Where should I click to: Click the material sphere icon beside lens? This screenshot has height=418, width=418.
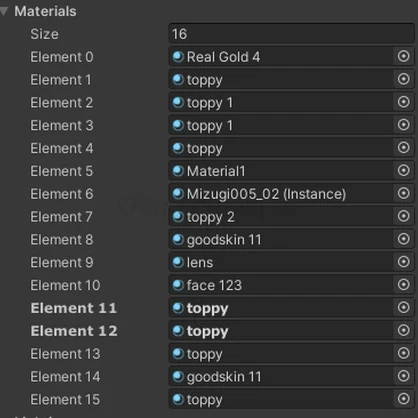(x=178, y=262)
